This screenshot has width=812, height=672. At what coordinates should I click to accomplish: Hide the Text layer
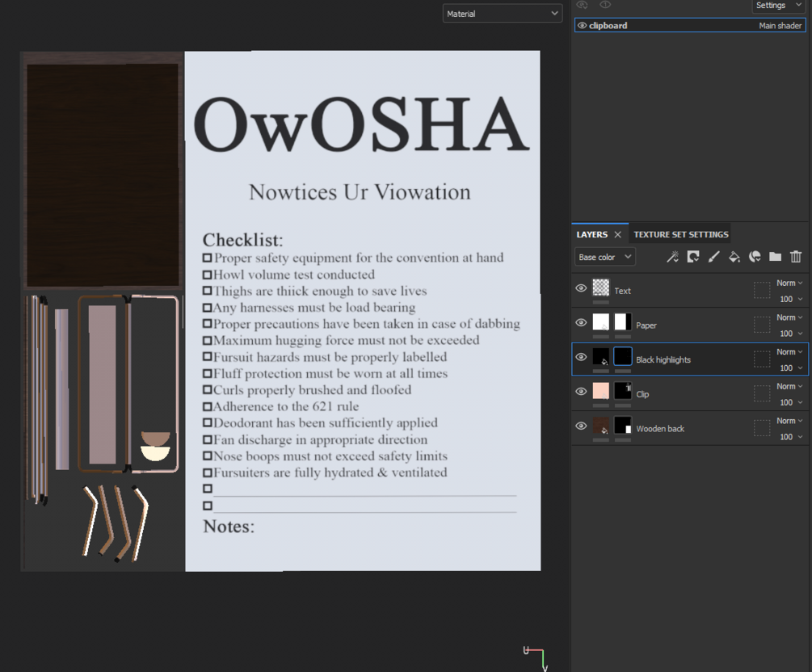581,288
